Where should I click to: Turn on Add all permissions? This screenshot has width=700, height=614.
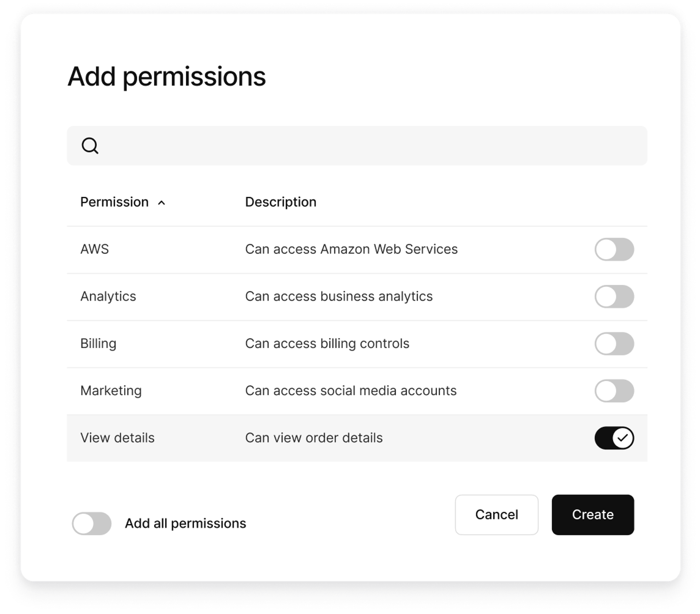91,523
